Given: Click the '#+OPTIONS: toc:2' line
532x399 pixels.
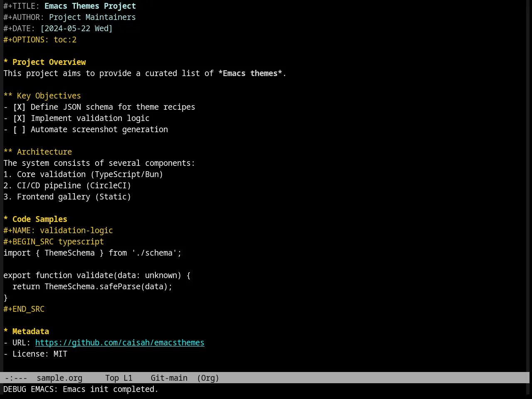Looking at the screenshot, I should (40, 40).
